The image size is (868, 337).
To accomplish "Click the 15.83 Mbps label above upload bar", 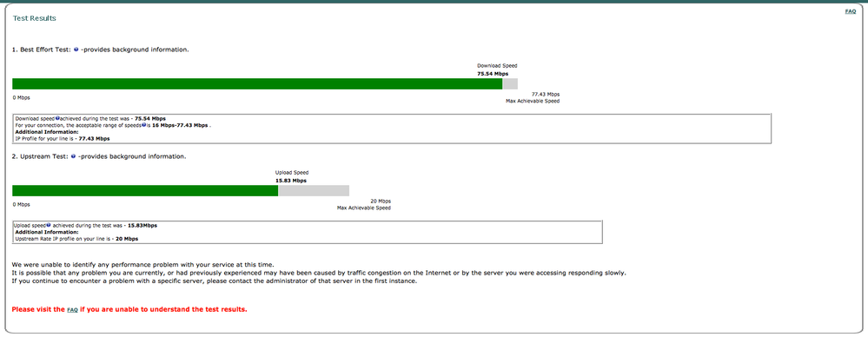I will point(291,181).
